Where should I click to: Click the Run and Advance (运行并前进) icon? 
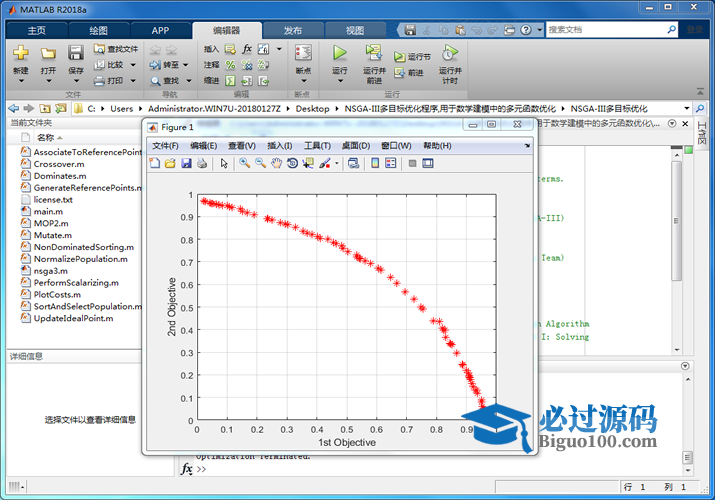point(374,53)
